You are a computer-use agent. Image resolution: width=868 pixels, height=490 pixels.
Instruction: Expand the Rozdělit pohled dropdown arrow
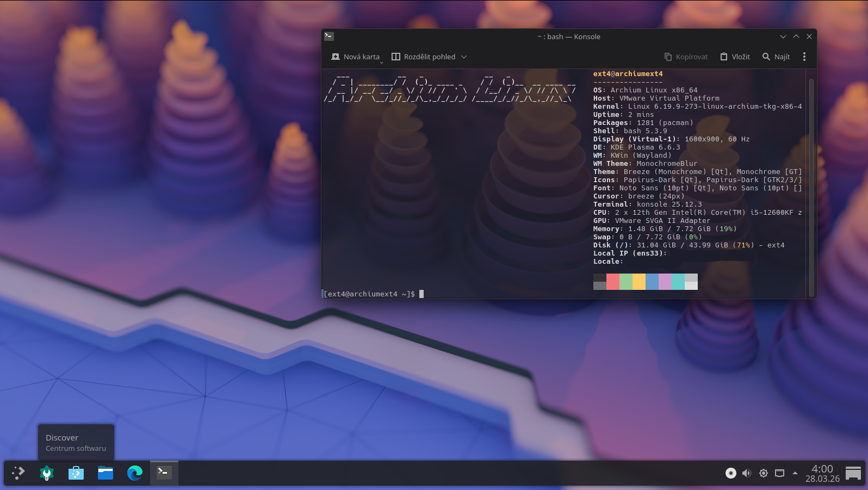click(x=464, y=57)
